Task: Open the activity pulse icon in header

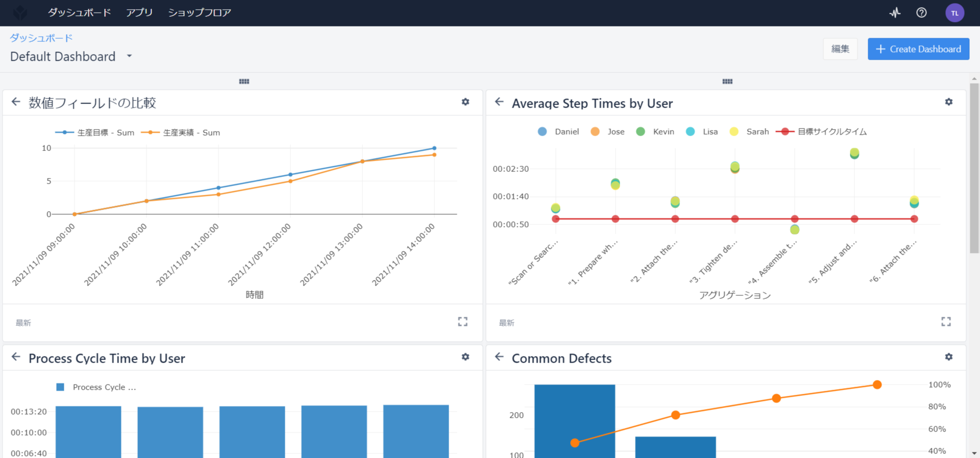Action: tap(895, 13)
